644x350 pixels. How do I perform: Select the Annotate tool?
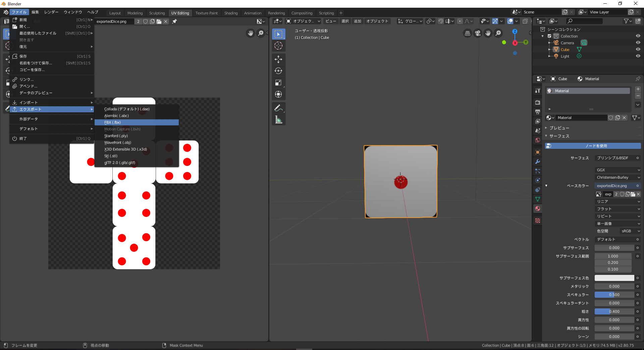tap(278, 108)
